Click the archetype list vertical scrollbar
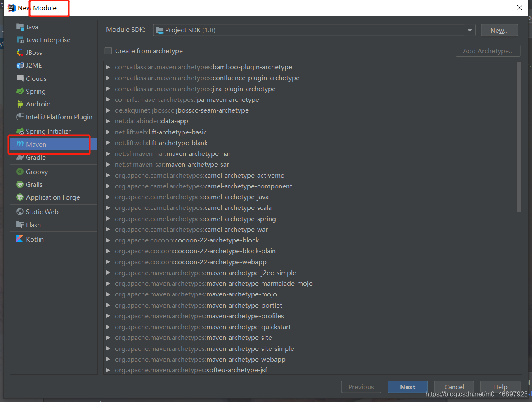The height and width of the screenshot is (402, 532). tap(519, 137)
